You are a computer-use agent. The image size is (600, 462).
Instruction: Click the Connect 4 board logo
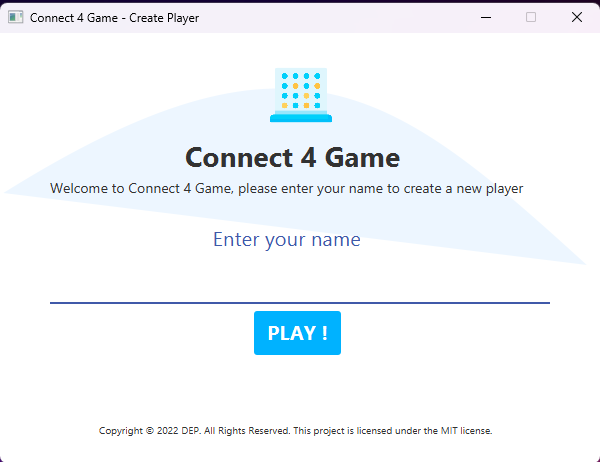(x=300, y=95)
